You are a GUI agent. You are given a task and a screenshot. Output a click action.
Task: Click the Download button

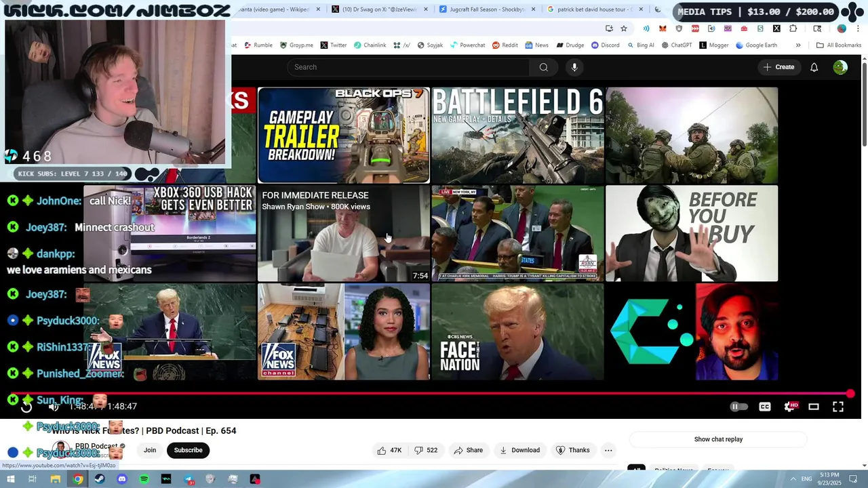(519, 450)
